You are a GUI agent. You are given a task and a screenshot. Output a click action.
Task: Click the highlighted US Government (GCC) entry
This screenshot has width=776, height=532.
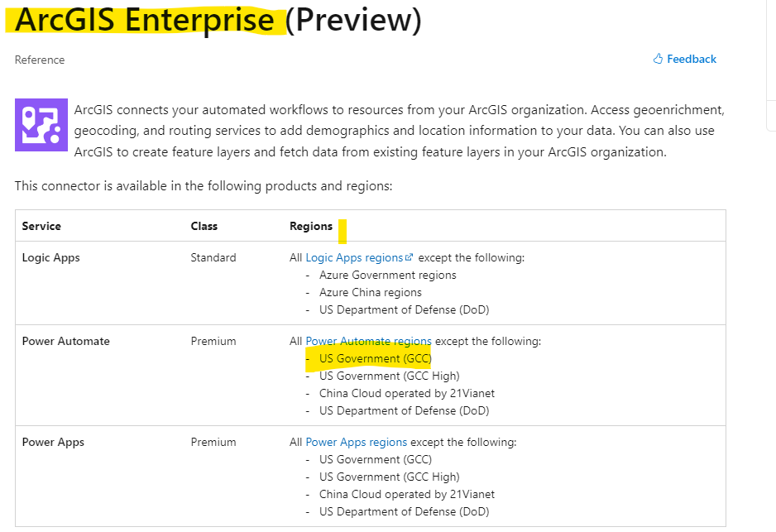point(368,358)
